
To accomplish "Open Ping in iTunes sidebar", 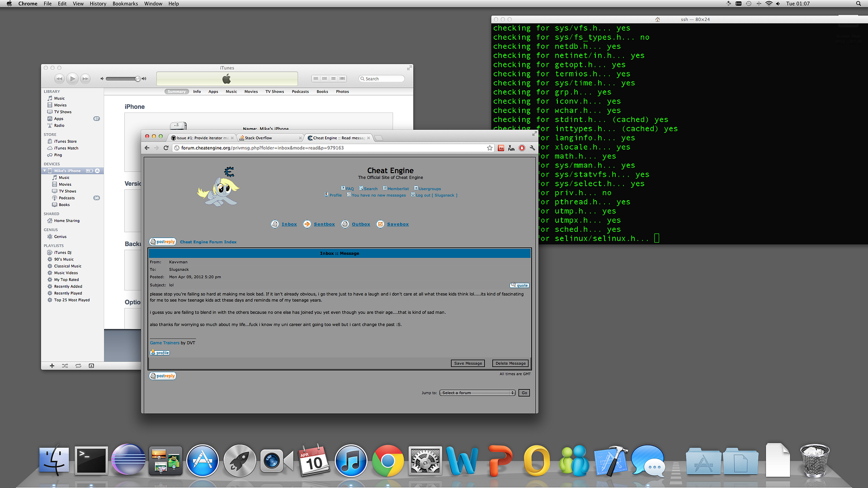I will point(58,155).
